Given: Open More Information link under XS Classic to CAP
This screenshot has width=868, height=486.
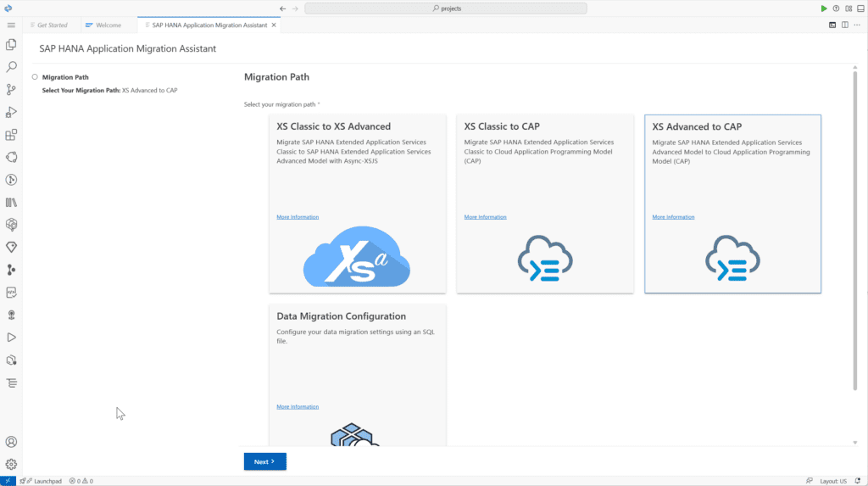Looking at the screenshot, I should click(x=485, y=217).
